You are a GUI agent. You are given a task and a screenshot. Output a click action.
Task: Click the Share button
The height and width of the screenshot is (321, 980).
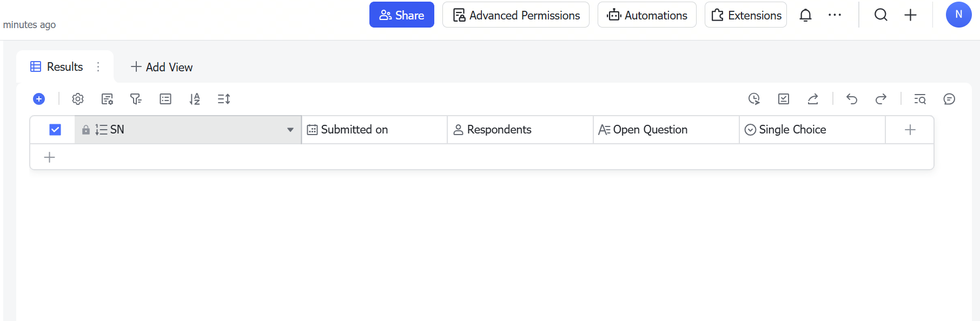click(401, 15)
